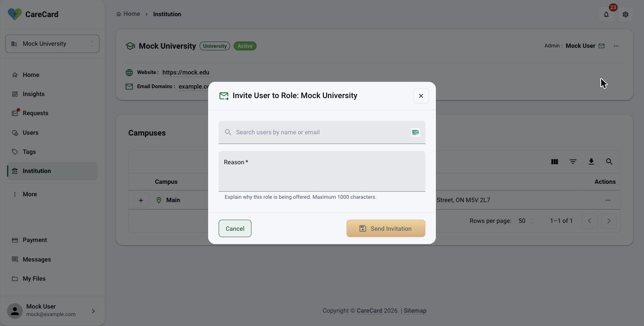Click the CareCard logo
This screenshot has width=644, height=326.
(x=33, y=14)
